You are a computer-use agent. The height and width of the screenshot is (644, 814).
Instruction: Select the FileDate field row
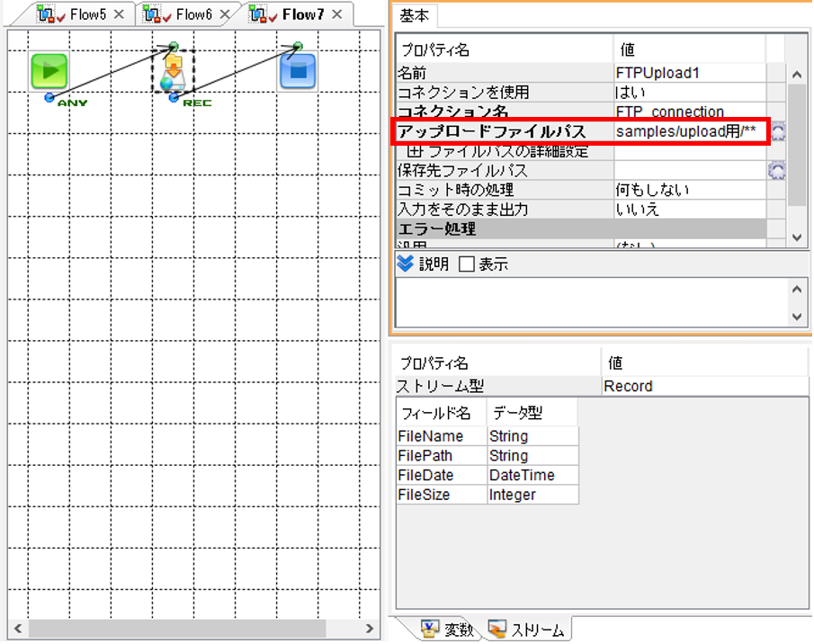tap(487, 475)
